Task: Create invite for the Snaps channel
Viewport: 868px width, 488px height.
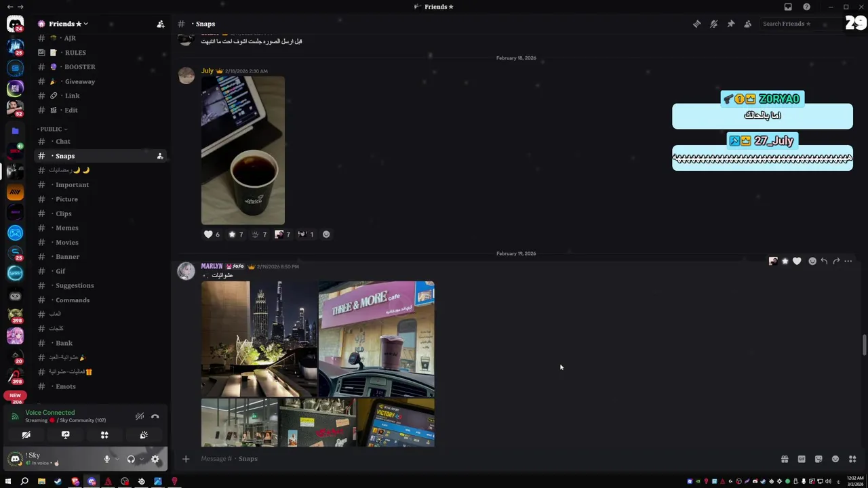Action: click(x=160, y=156)
